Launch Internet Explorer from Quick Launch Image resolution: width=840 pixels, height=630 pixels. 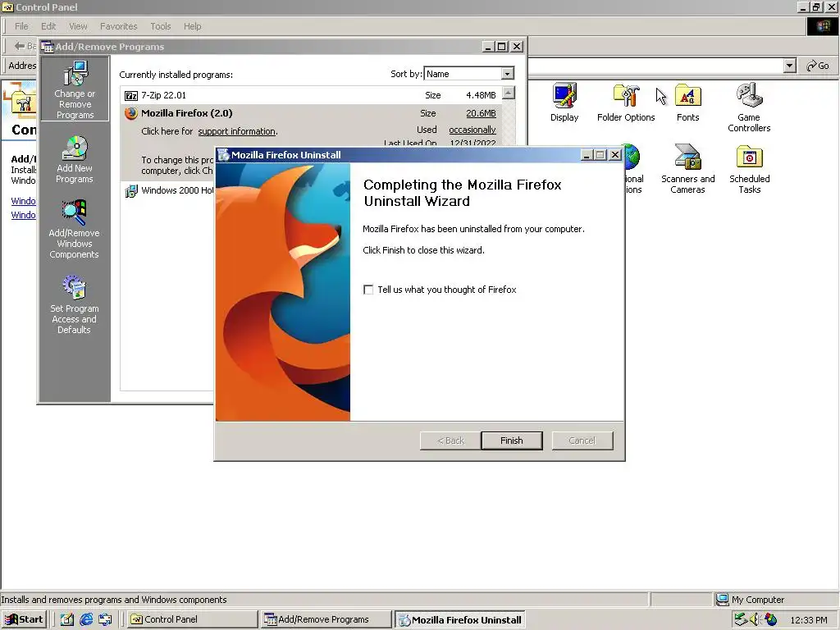coord(86,619)
